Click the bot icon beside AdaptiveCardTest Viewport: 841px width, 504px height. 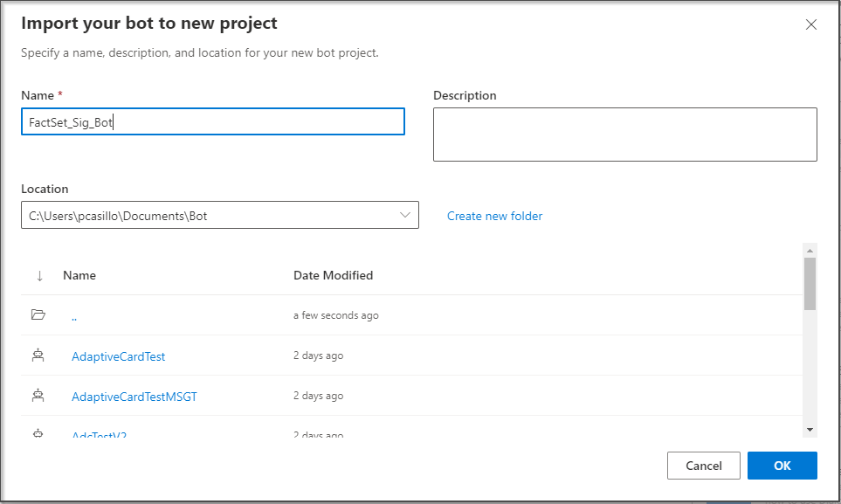[x=38, y=356]
